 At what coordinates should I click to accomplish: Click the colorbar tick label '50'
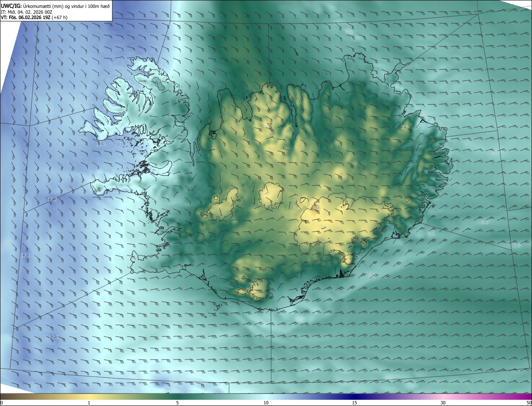(529, 403)
